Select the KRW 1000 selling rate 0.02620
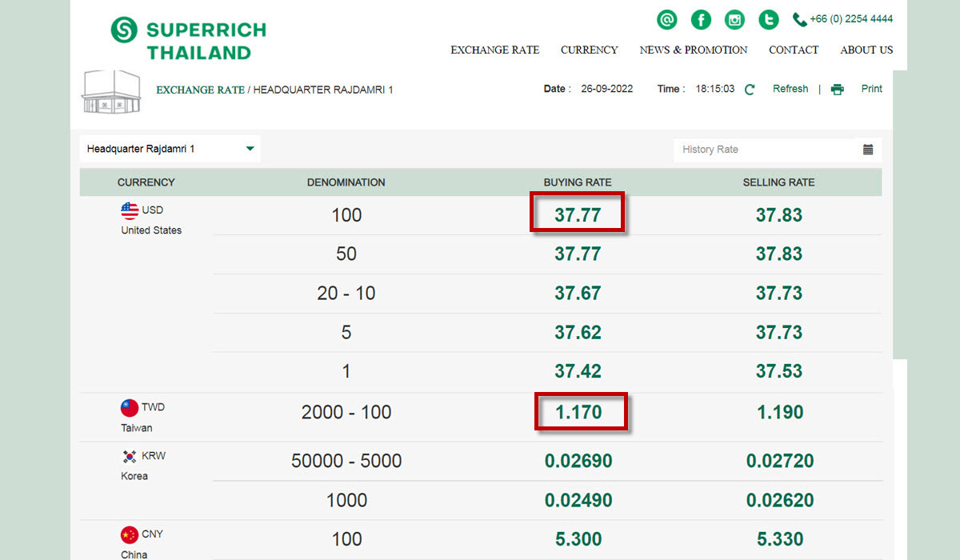Image resolution: width=960 pixels, height=560 pixels. point(780,501)
